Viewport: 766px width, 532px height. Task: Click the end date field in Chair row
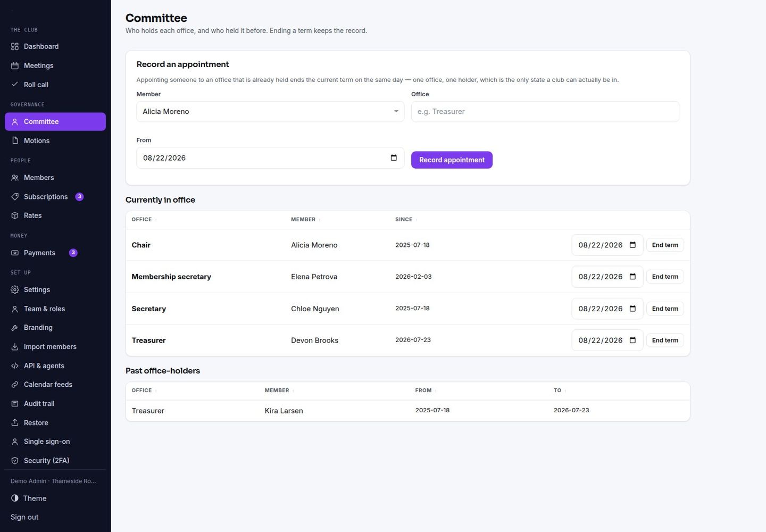click(607, 245)
